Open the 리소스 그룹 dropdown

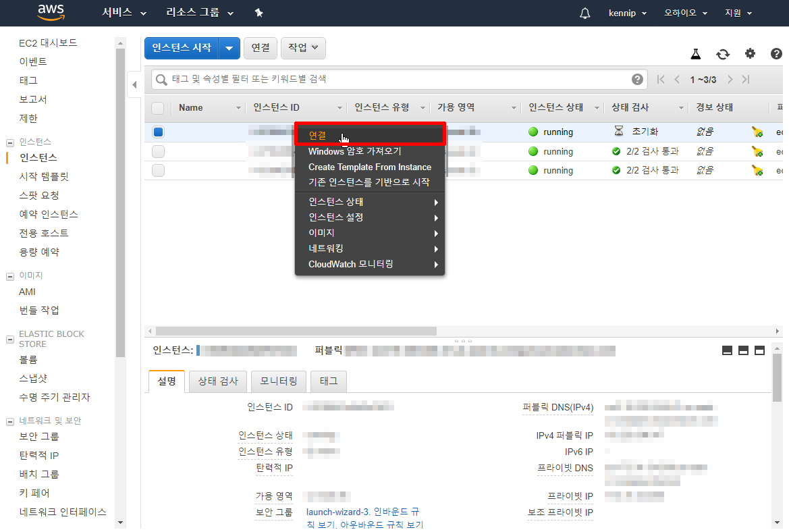[x=200, y=13]
